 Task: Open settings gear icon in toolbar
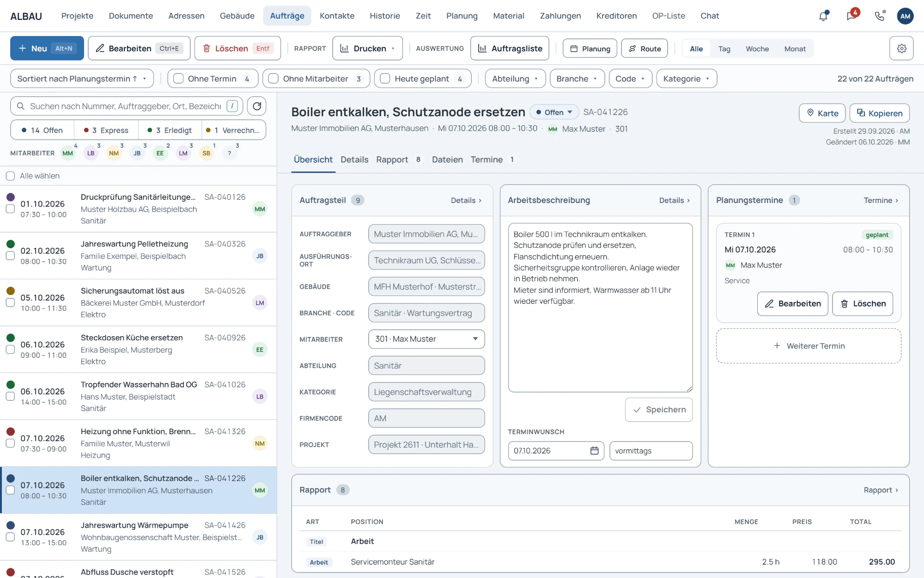(901, 49)
